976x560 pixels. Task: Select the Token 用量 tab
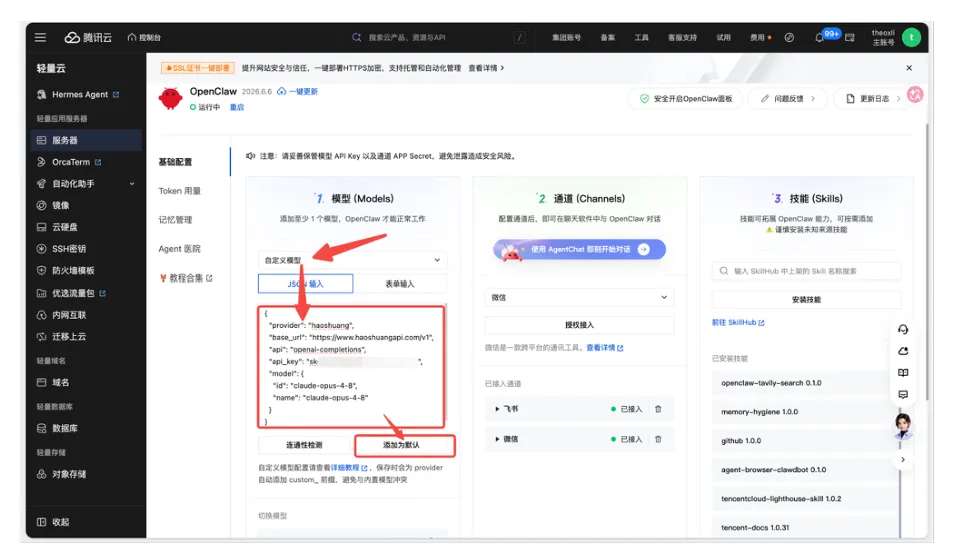[180, 191]
